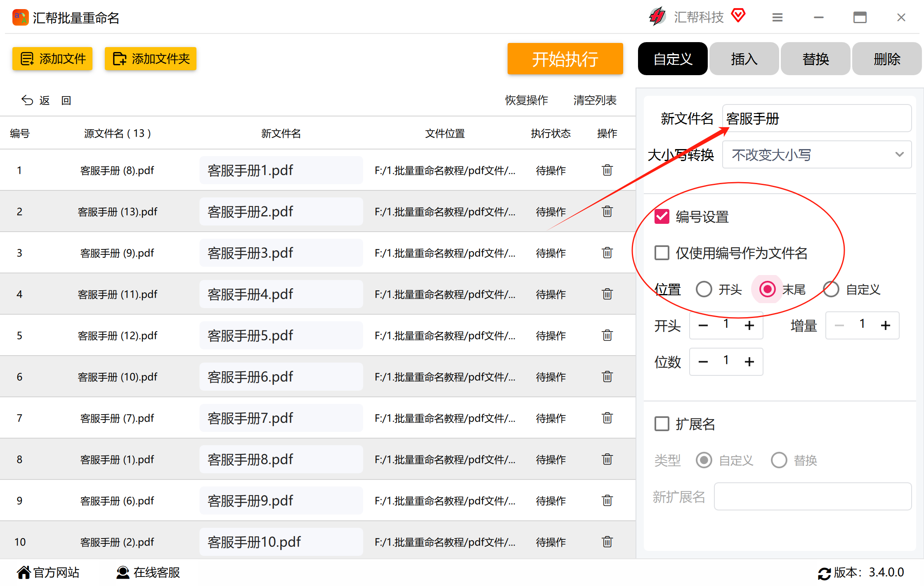The image size is (924, 586).
Task: Click the 执行状态 column header
Action: click(551, 133)
